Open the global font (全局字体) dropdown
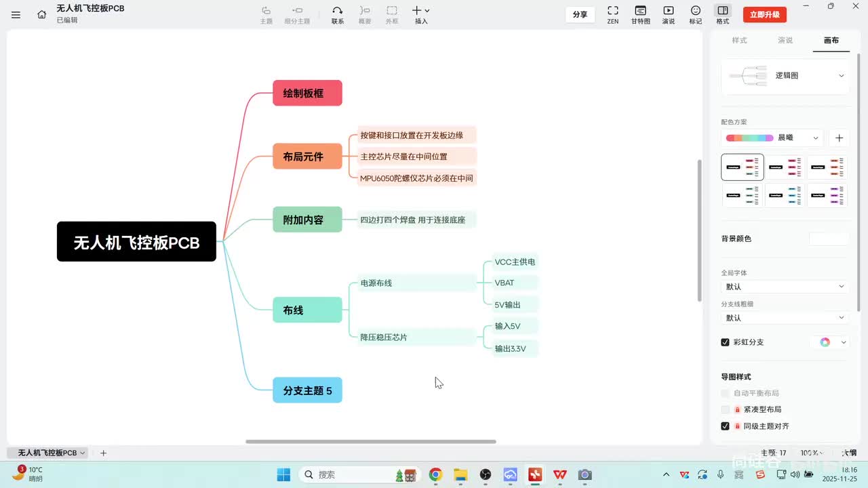Viewport: 868px width, 488px height. coord(785,287)
